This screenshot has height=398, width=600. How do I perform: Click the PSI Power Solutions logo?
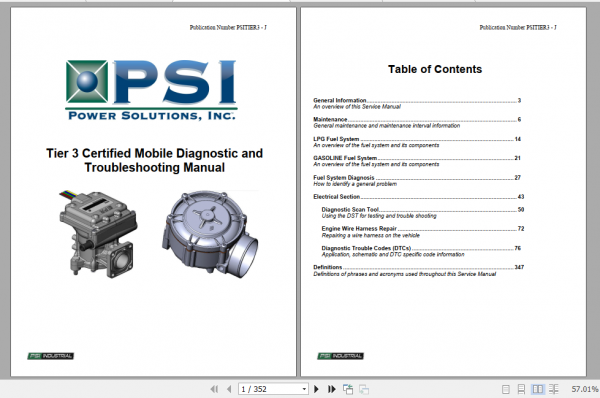[x=151, y=90]
